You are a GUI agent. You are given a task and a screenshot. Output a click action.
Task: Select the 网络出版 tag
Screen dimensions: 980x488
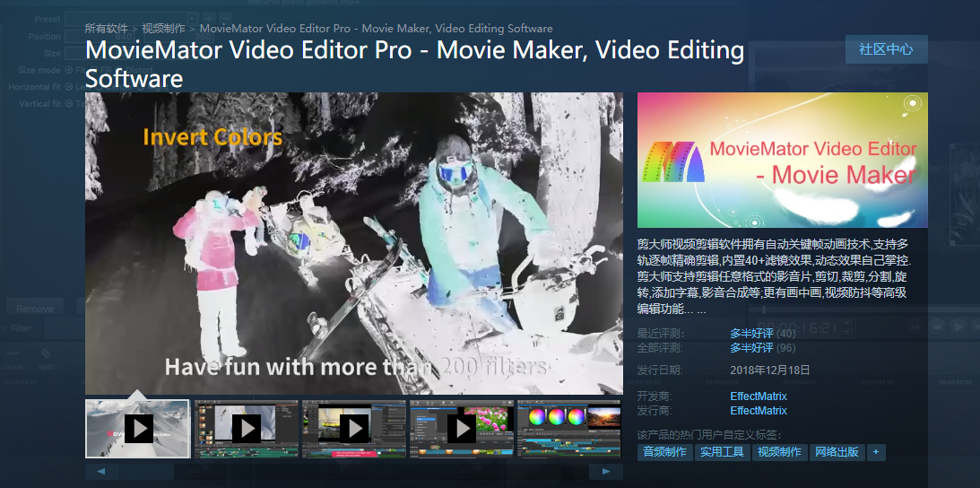tap(835, 452)
